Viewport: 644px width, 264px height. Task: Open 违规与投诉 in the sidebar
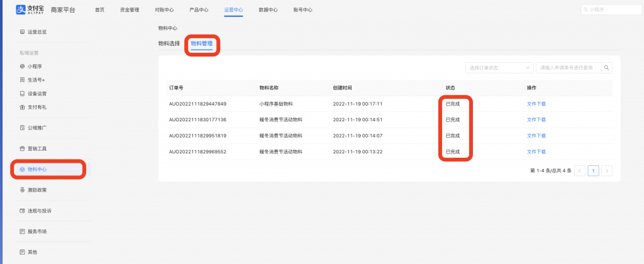click(x=40, y=211)
